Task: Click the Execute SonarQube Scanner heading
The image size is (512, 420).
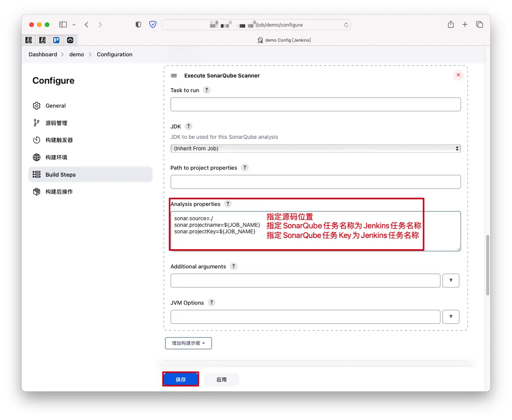Action: coord(222,76)
